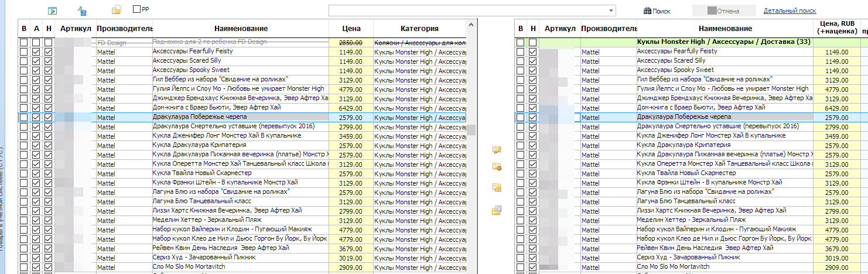Click right table Цена, RUB (+наценка) header

coord(837,28)
